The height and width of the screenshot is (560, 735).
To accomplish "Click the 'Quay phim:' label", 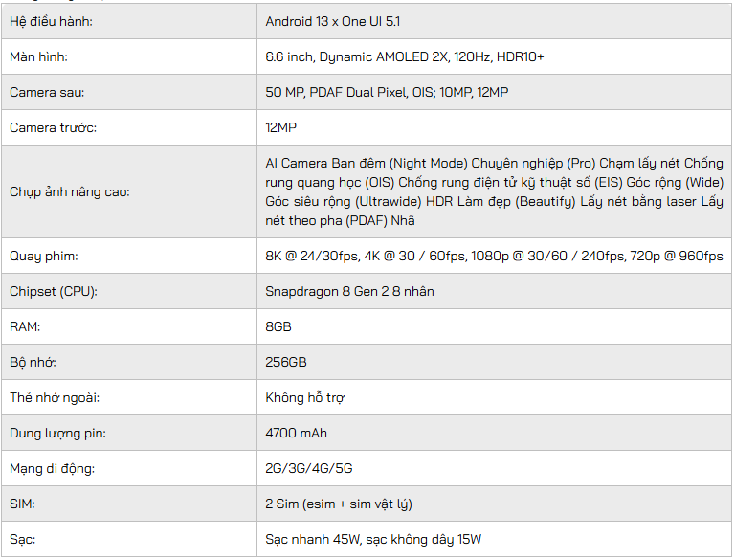I will tap(44, 256).
